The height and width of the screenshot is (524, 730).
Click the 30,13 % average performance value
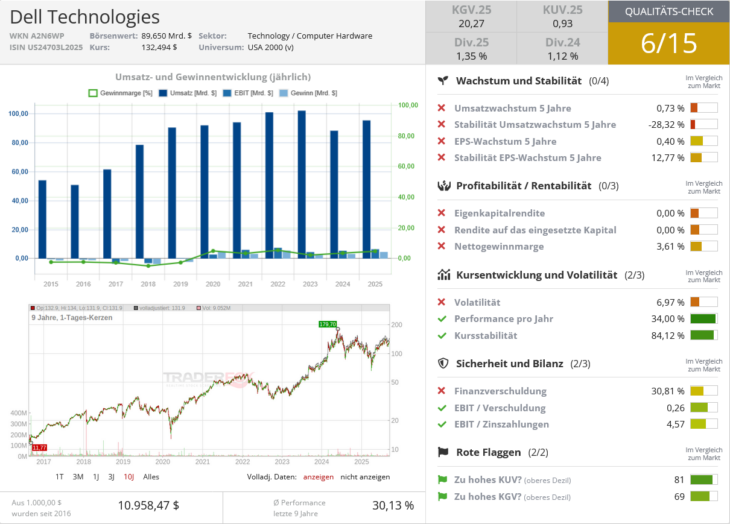coord(393,505)
